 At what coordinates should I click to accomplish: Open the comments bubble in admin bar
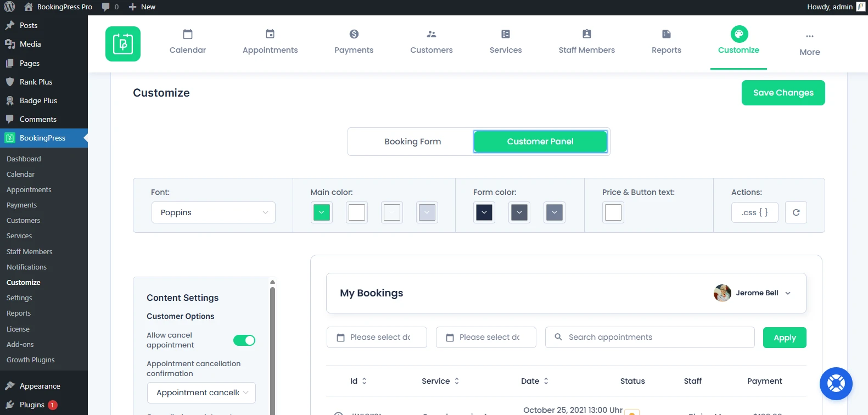pyautogui.click(x=110, y=7)
